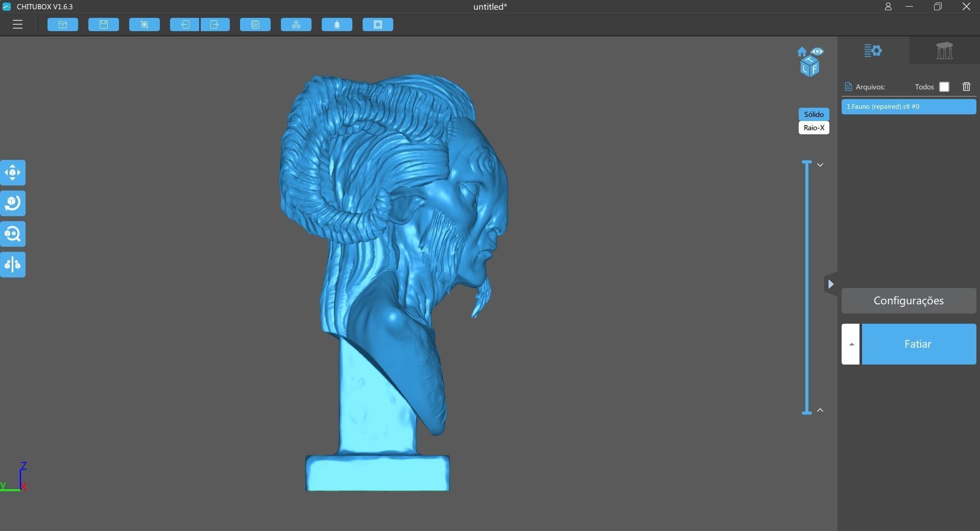Select the Scale tool in left sidebar
Image resolution: width=980 pixels, height=531 pixels.
[12, 234]
